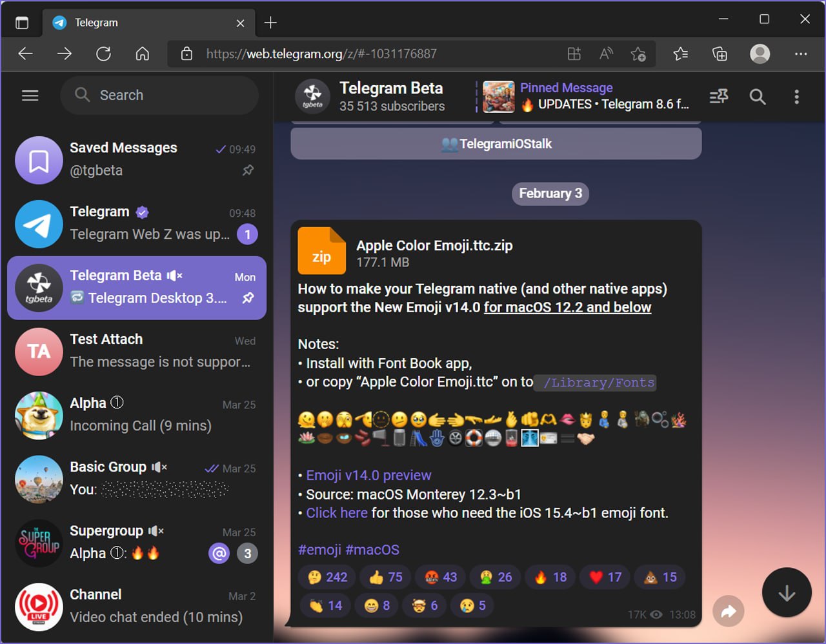Open the Basic Group chat

137,479
